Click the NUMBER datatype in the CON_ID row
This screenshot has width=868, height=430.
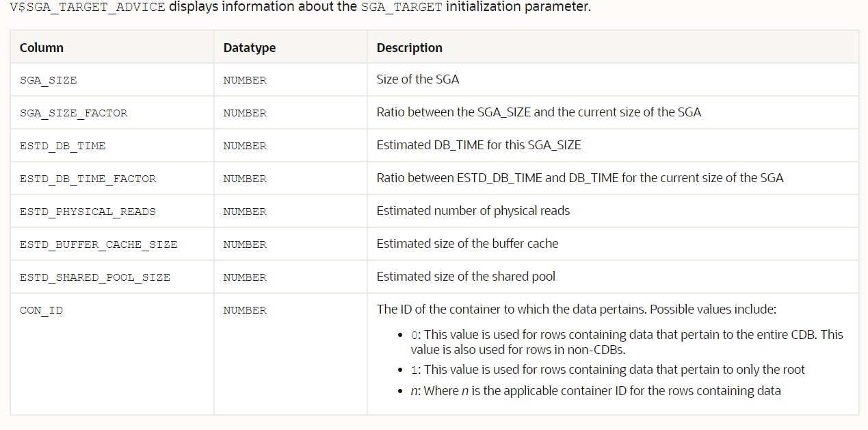click(x=245, y=310)
